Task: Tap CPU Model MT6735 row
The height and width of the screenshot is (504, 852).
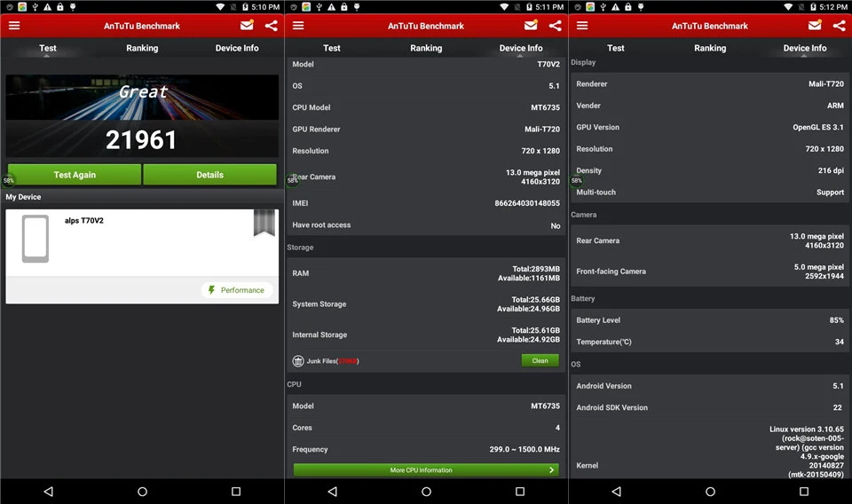Action: [426, 107]
